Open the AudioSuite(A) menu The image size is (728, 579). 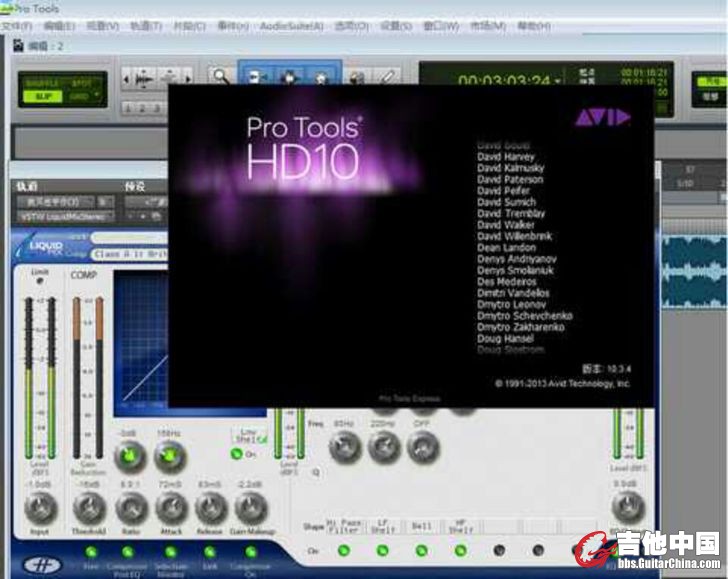tap(292, 26)
